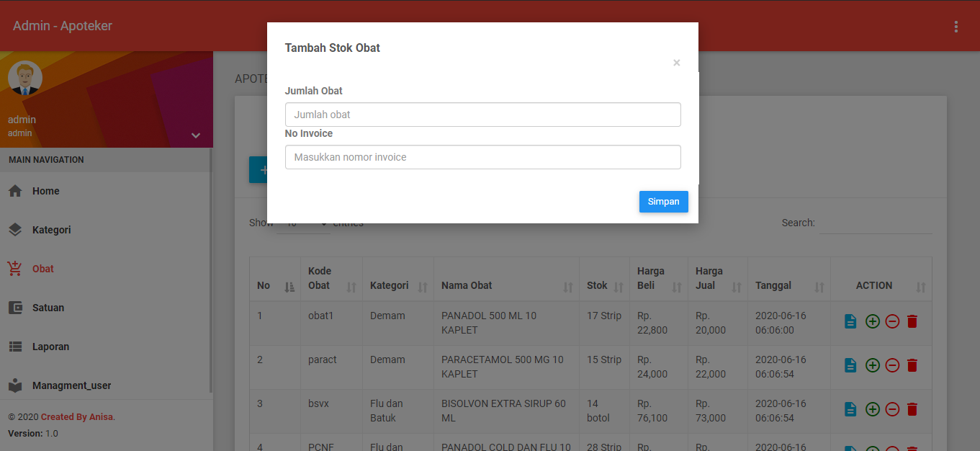Viewport: 980px width, 451px height.
Task: Add stock for PANADOL 500 ML row
Action: coord(873,321)
